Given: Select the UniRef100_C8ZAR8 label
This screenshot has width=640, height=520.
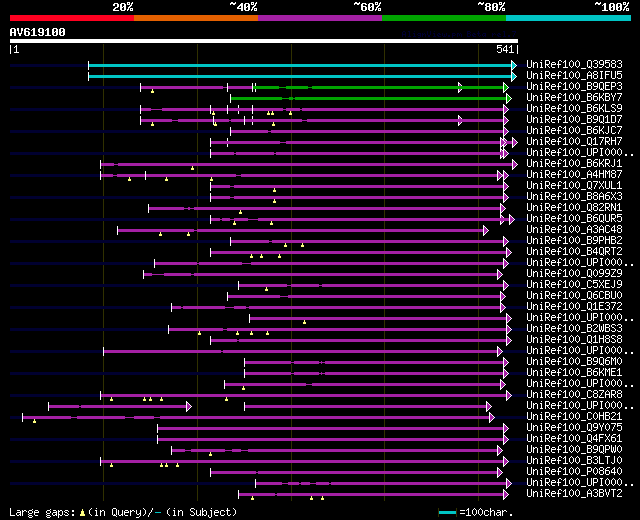Looking at the screenshot, I should coord(574,395).
